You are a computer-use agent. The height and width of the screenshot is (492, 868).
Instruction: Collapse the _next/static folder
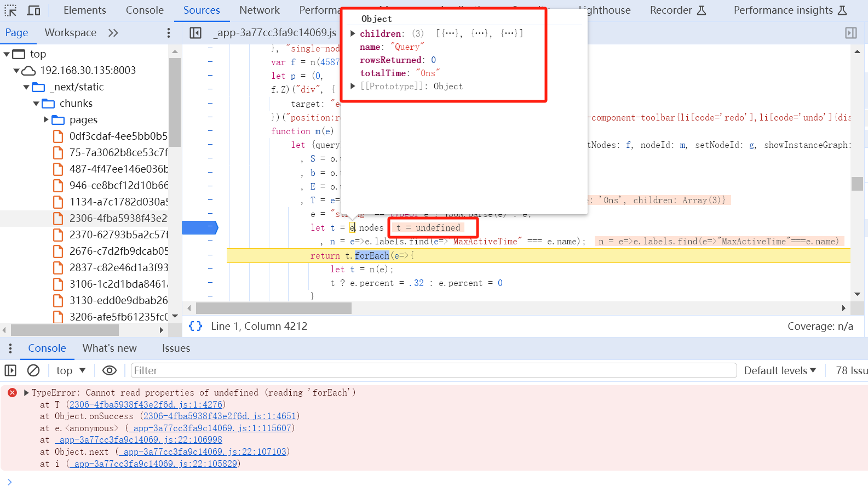tap(26, 87)
